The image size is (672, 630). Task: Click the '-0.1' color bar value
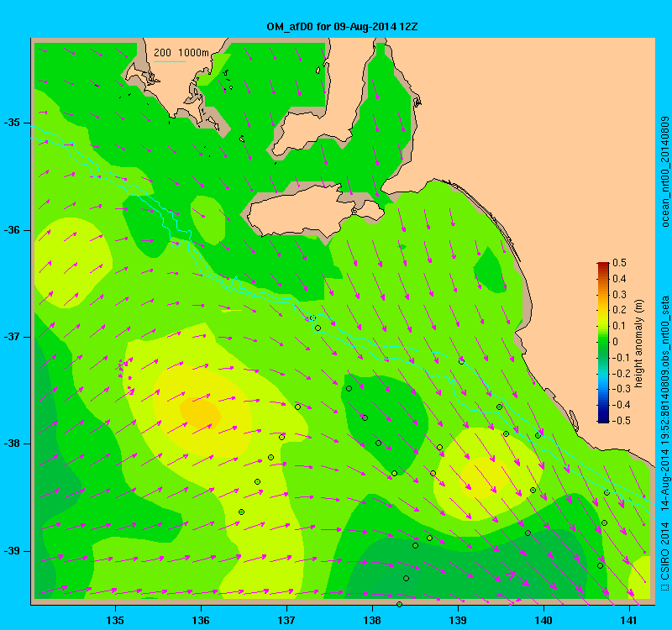621,358
